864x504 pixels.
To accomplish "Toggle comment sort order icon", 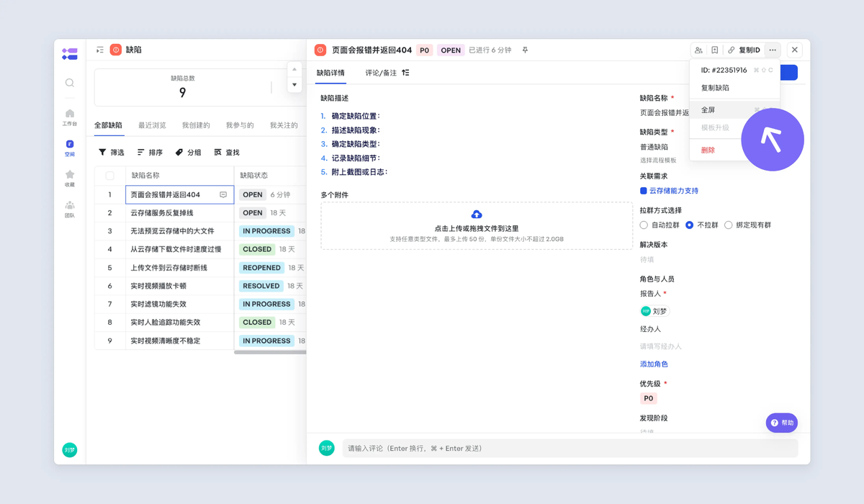I will coord(405,73).
